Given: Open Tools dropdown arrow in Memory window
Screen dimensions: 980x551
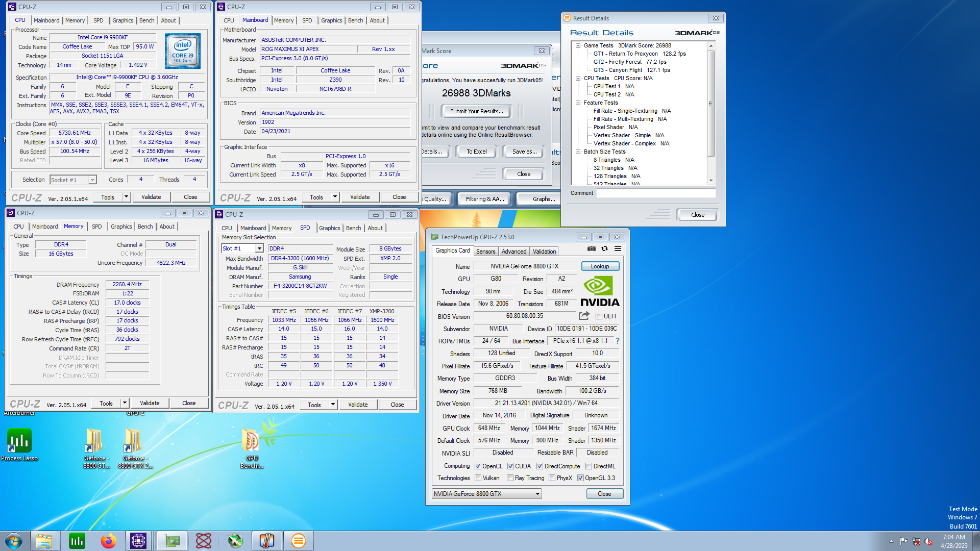Looking at the screenshot, I should tap(125, 403).
